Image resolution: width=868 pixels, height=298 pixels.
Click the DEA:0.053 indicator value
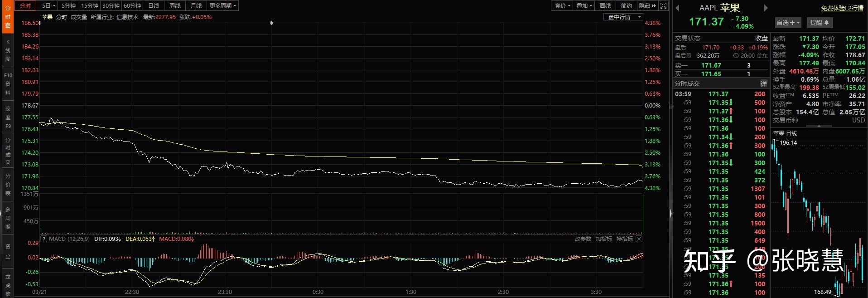[x=140, y=239]
